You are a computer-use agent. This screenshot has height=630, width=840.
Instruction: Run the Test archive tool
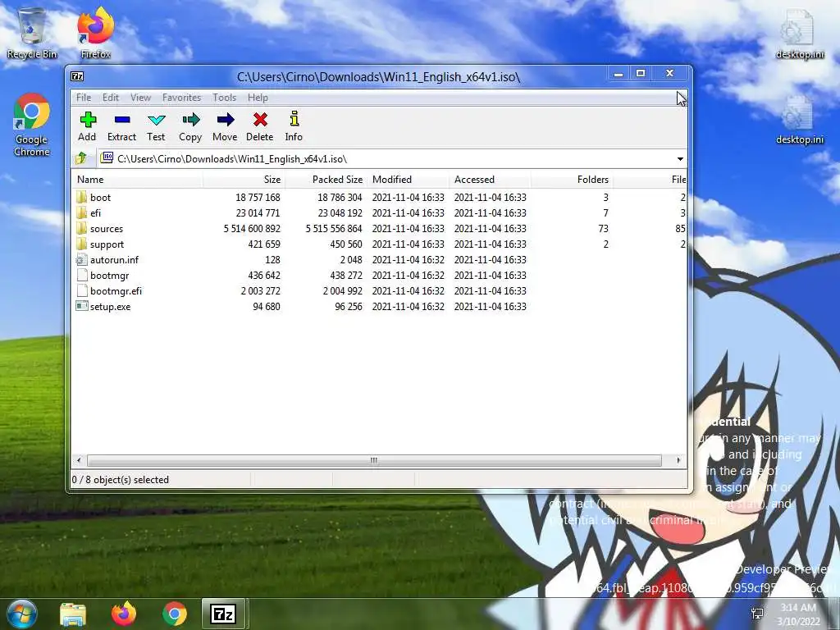click(157, 120)
